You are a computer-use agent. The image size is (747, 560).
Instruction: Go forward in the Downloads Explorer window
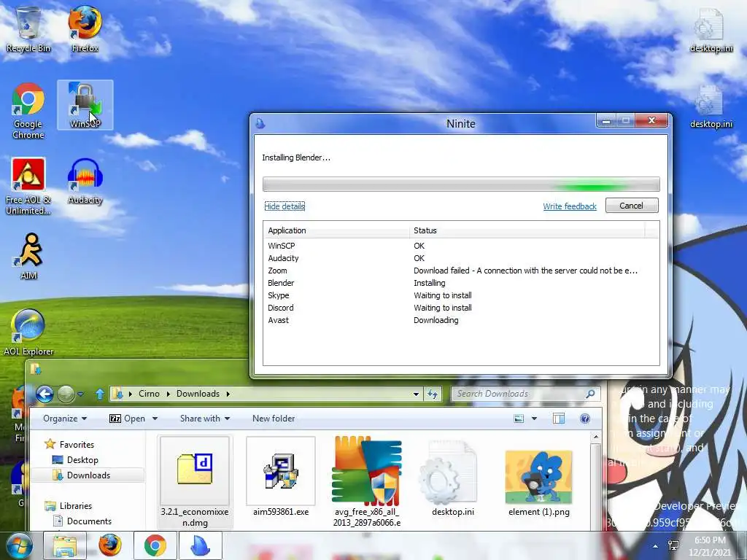coord(66,394)
